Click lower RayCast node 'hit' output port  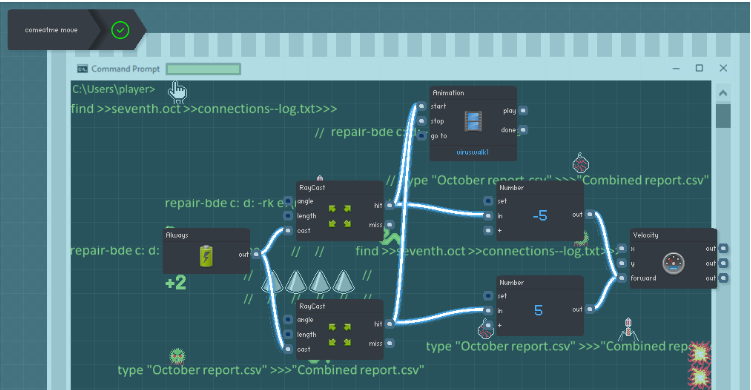click(389, 324)
